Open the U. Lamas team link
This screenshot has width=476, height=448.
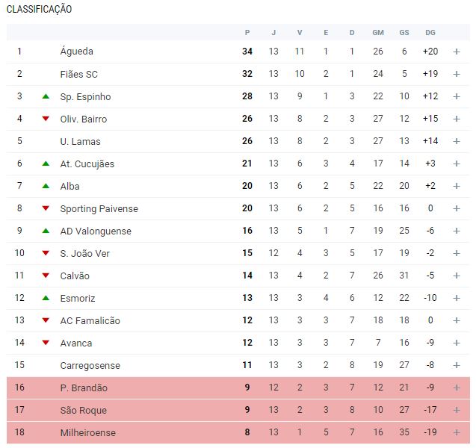click(80, 141)
